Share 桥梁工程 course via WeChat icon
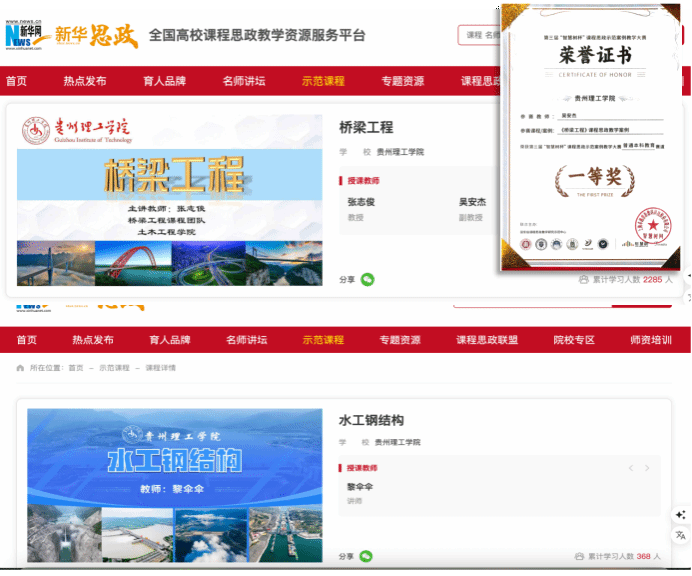 (367, 280)
